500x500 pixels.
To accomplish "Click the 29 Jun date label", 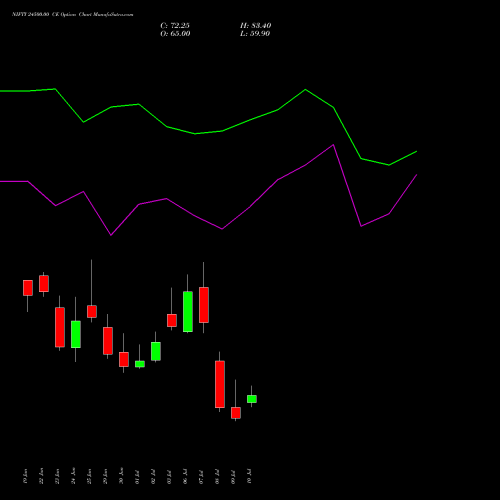I will (x=105, y=476).
